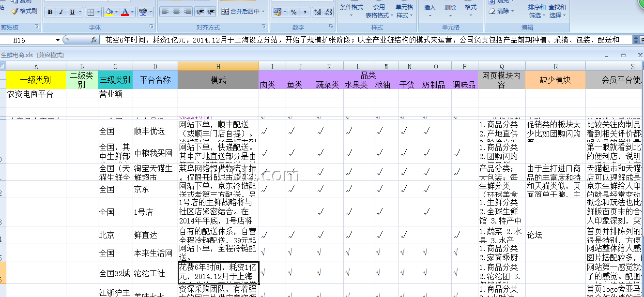Click the 一级类别 header cell
644x297 pixels.
(36, 80)
